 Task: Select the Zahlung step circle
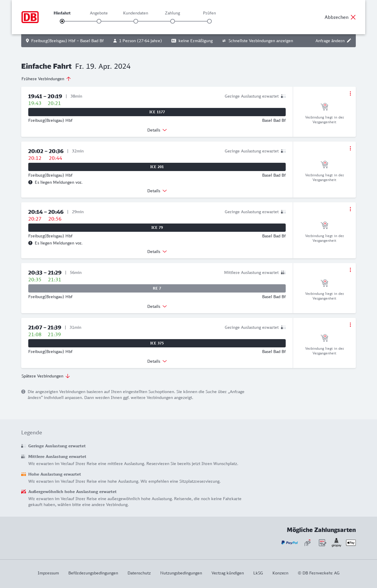coord(173,21)
